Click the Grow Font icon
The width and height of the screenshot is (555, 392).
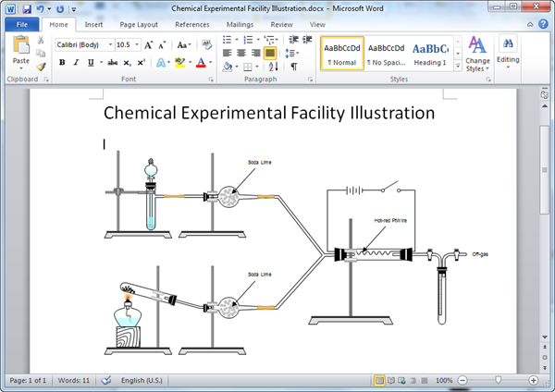click(x=150, y=44)
